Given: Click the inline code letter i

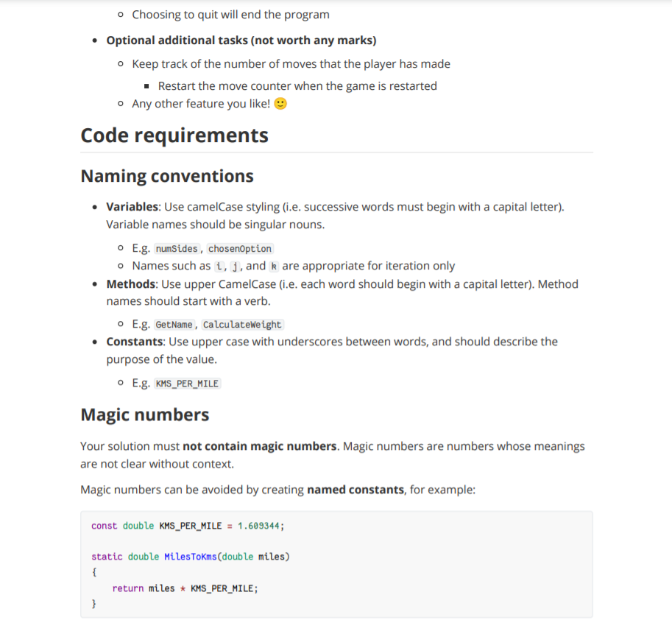Looking at the screenshot, I should coord(219,267).
